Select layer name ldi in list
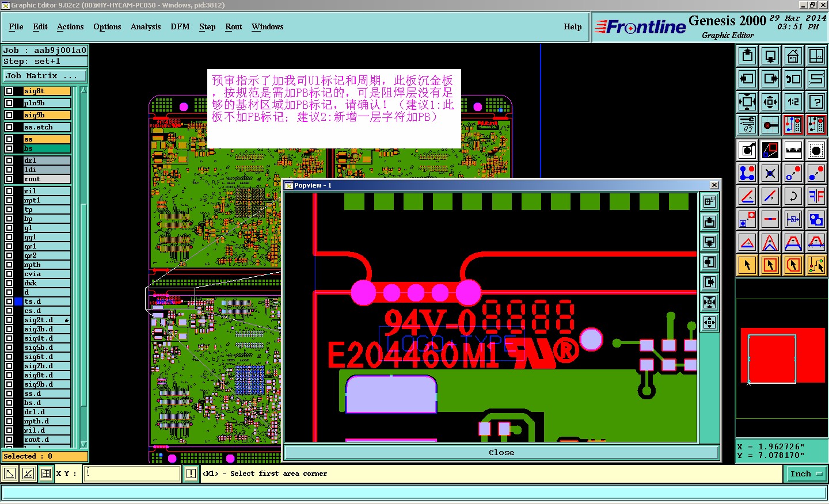 tap(47, 170)
